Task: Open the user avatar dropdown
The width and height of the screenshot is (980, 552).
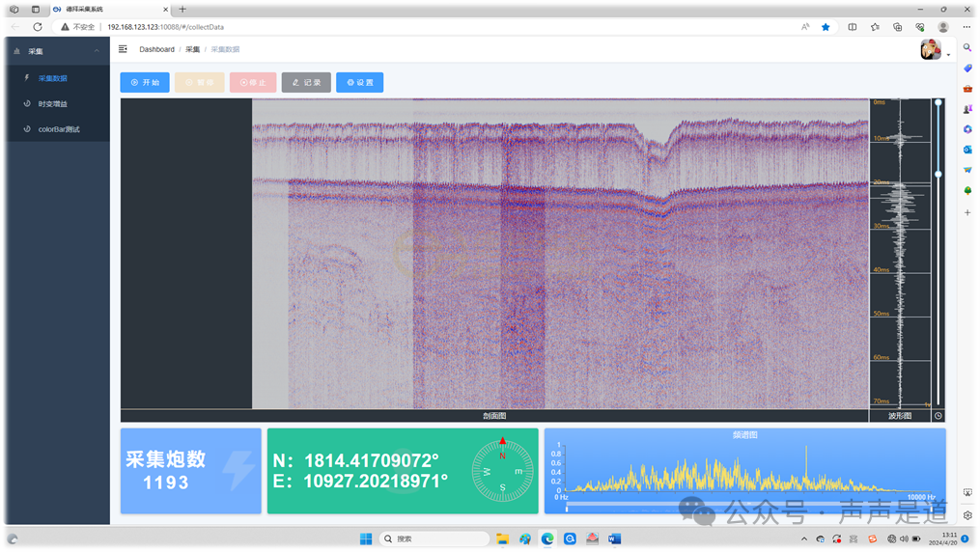Action: [935, 50]
